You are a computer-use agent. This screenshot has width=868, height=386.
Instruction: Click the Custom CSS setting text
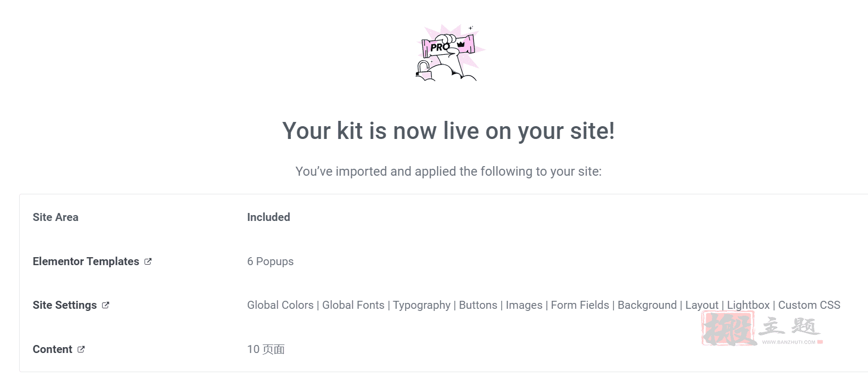[809, 305]
